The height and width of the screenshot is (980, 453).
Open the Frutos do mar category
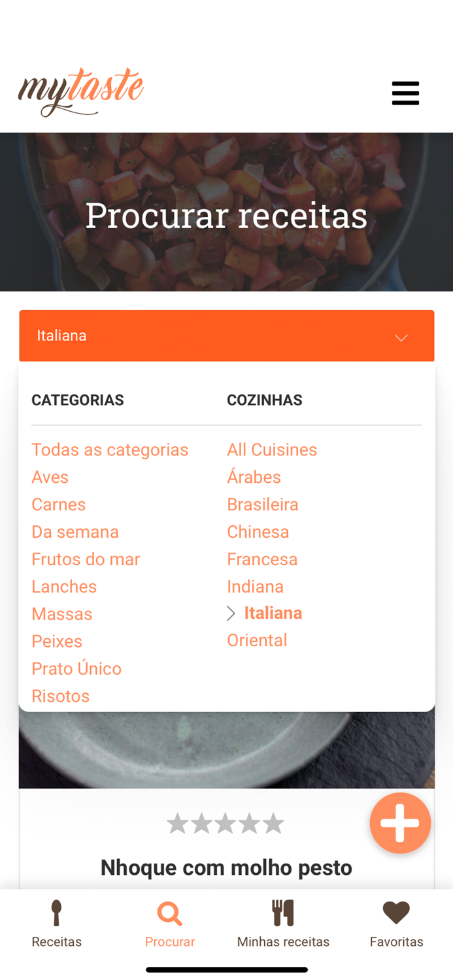click(x=86, y=559)
